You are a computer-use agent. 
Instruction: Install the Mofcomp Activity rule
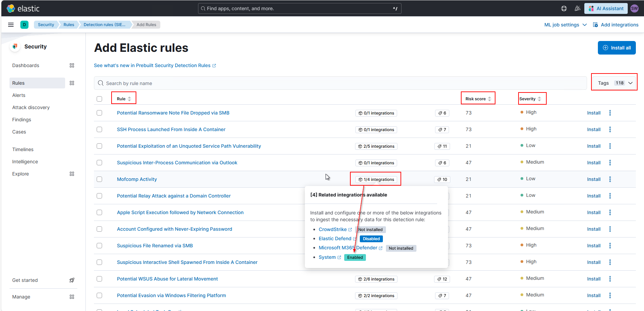click(x=594, y=179)
